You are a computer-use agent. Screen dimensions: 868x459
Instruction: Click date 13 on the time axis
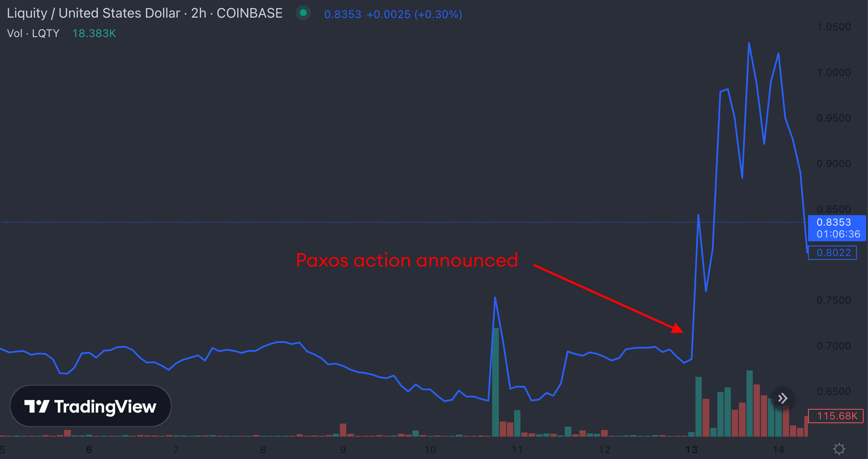[691, 450]
